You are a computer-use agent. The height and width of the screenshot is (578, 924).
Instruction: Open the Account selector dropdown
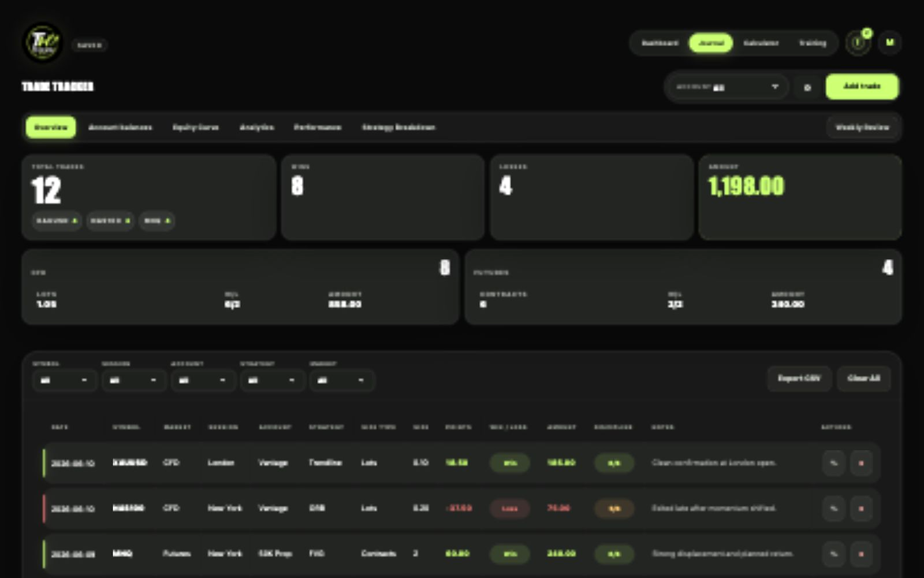pyautogui.click(x=728, y=87)
